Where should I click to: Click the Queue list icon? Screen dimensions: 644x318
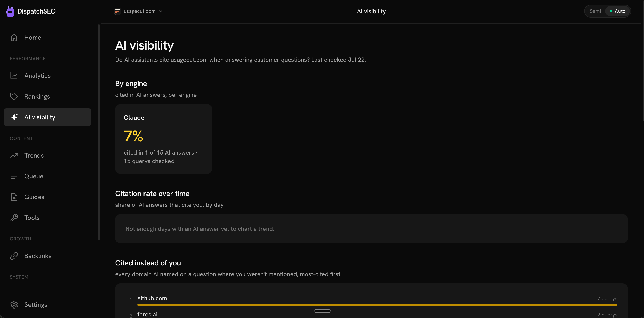(x=14, y=176)
